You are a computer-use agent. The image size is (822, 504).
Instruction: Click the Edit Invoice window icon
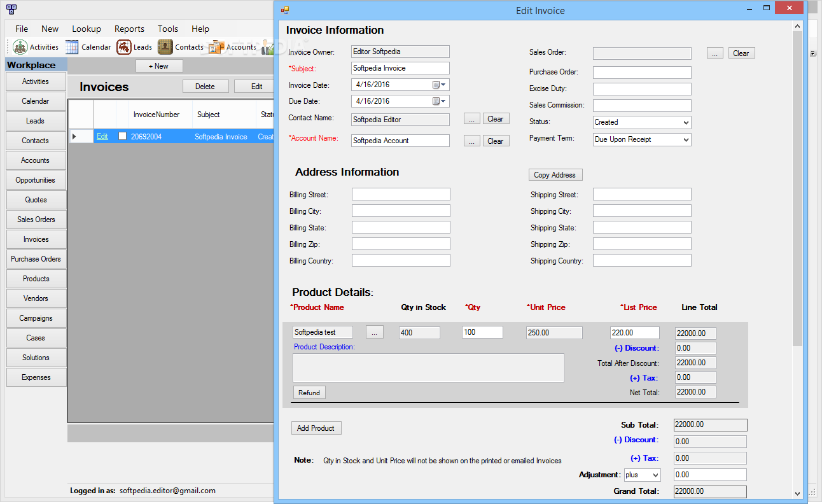(x=285, y=10)
